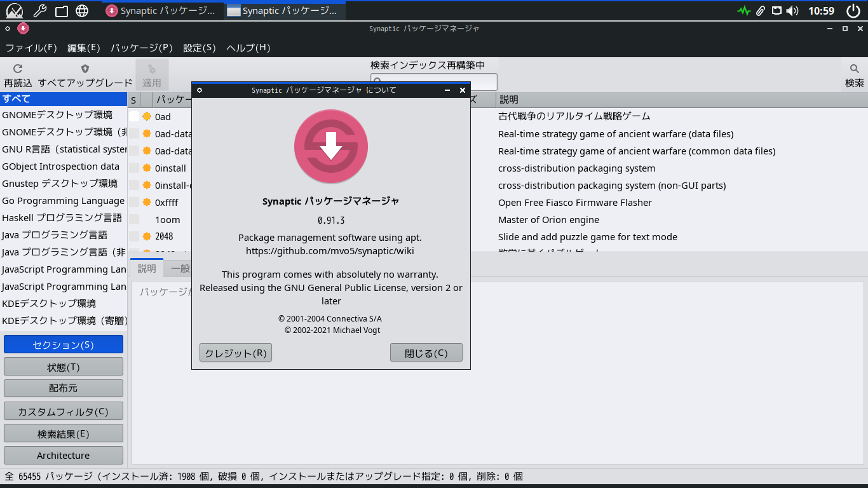Image resolution: width=868 pixels, height=488 pixels.
Task: Click the 10:59 clock in the top panel
Action: click(x=821, y=11)
